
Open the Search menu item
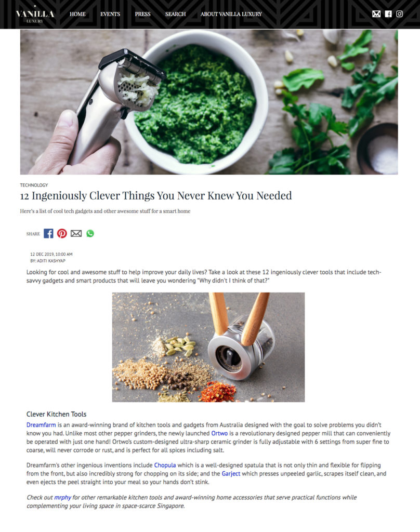click(x=176, y=14)
